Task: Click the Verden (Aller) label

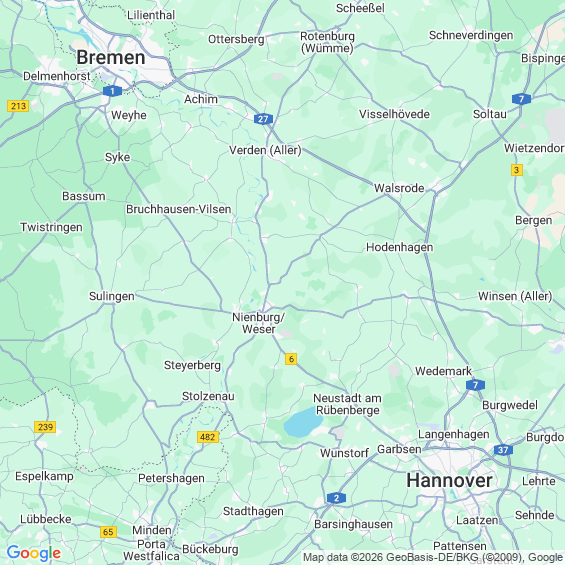Action: [265, 150]
